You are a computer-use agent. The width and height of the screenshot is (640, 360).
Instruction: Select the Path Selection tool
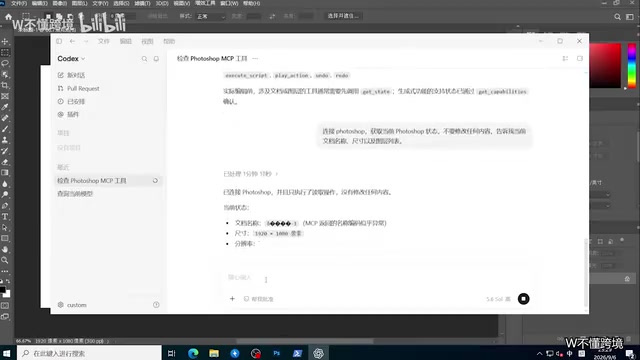pos(5,228)
